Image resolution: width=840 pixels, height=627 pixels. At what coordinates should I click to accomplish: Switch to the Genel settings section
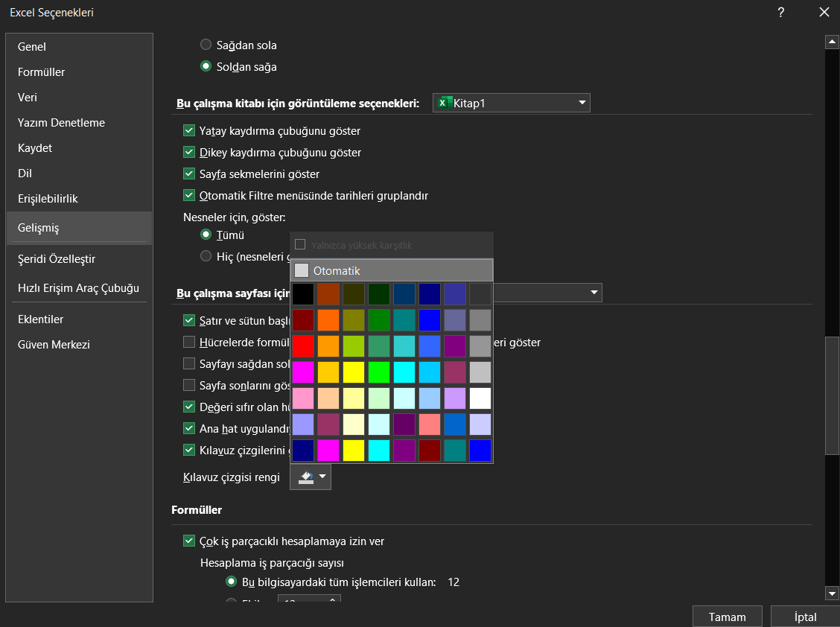click(x=31, y=46)
